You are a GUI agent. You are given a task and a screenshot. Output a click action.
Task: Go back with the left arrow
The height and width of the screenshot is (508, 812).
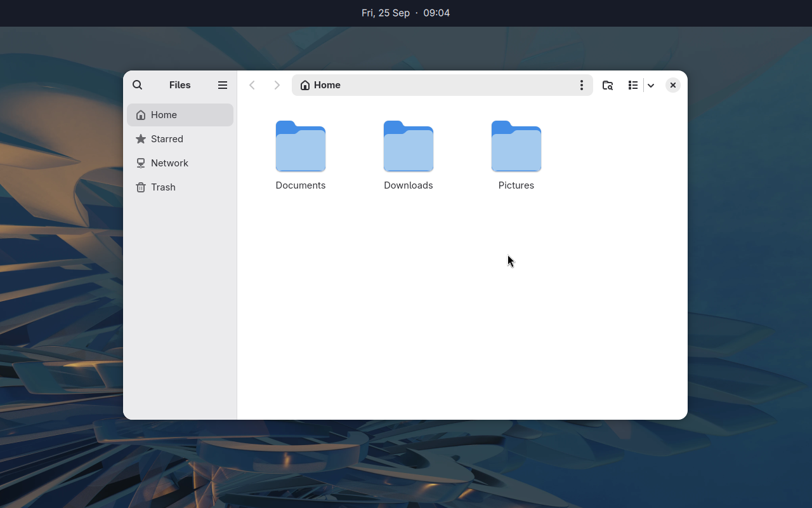(x=252, y=85)
